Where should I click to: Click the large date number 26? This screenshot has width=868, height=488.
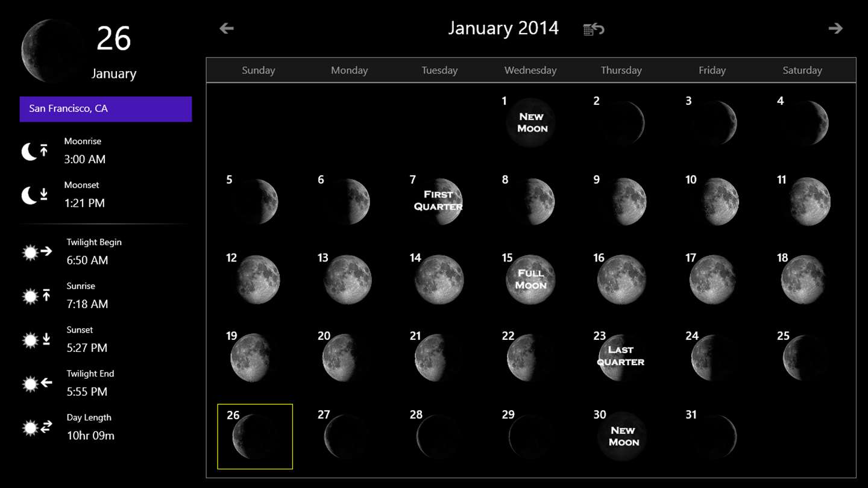point(113,39)
